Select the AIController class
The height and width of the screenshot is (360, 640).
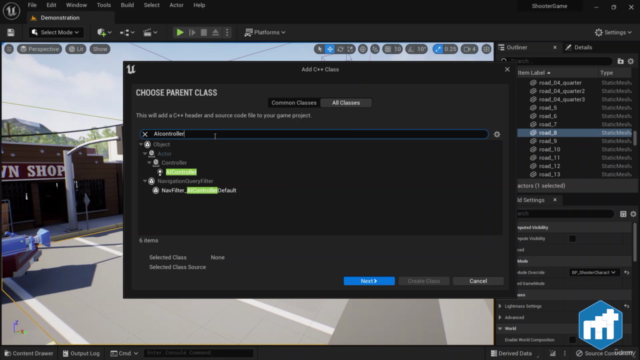point(181,172)
